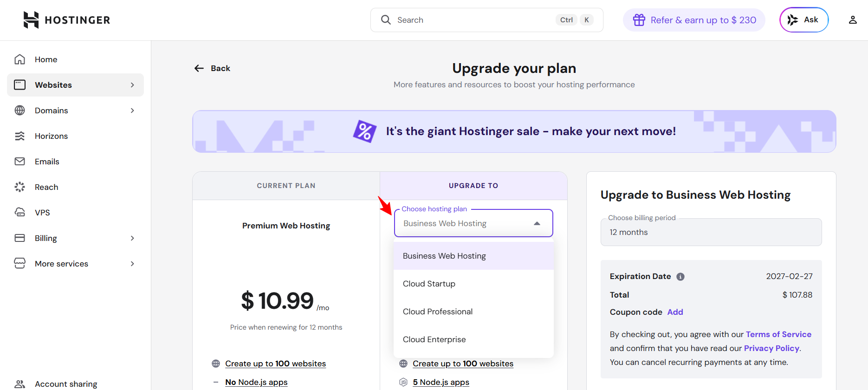This screenshot has width=868, height=390.
Task: Click Refer & earn up to $230
Action: click(x=694, y=20)
